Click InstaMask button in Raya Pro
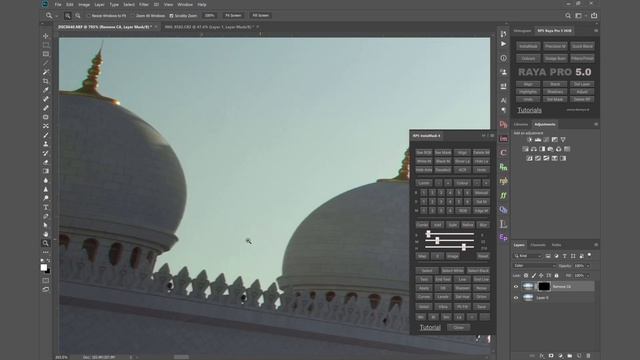 pos(528,46)
